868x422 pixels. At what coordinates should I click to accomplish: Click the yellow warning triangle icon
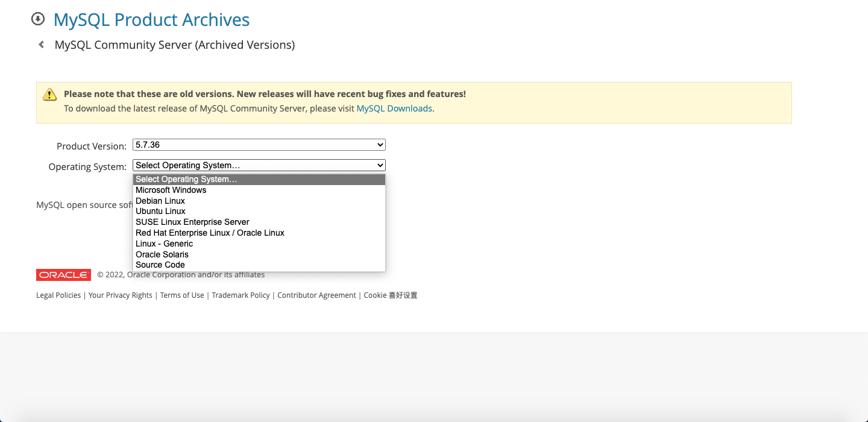coord(49,95)
